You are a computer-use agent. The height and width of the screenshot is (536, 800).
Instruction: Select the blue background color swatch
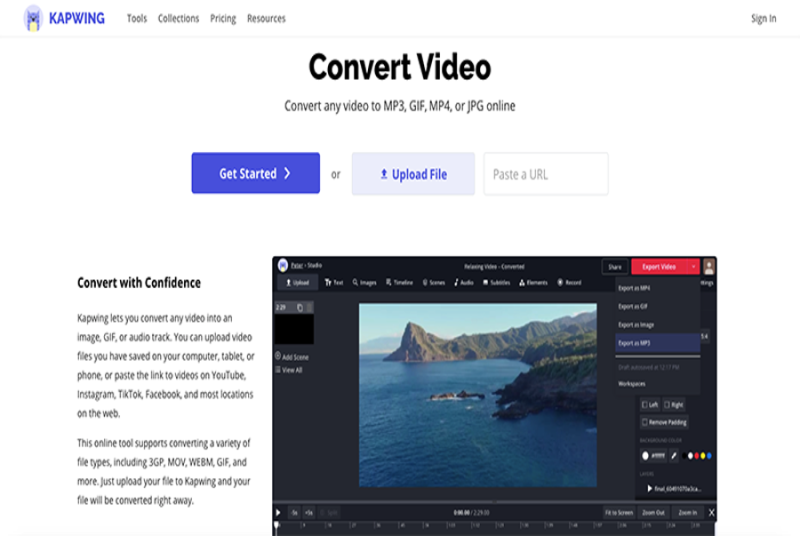tap(709, 456)
